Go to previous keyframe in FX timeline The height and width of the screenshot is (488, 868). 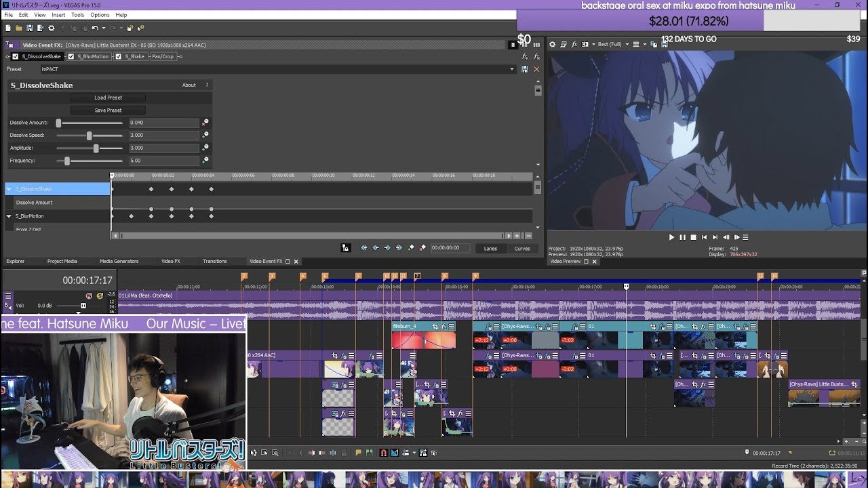pos(375,248)
